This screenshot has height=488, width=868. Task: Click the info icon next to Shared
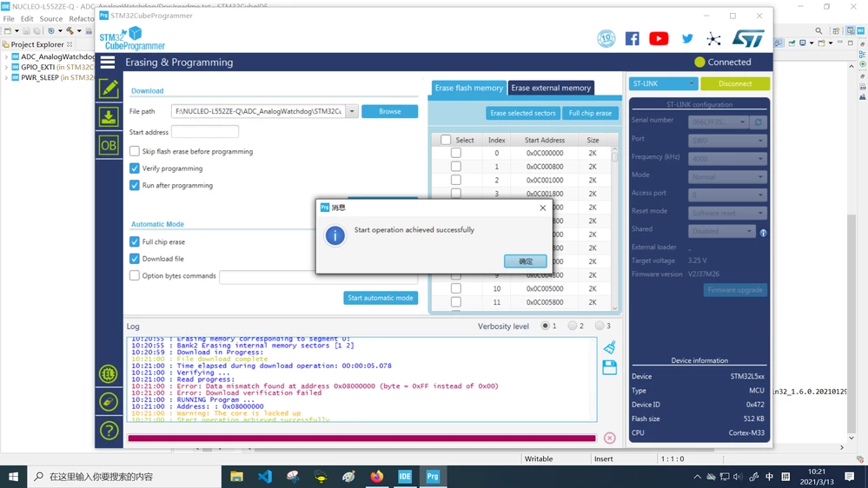[764, 233]
